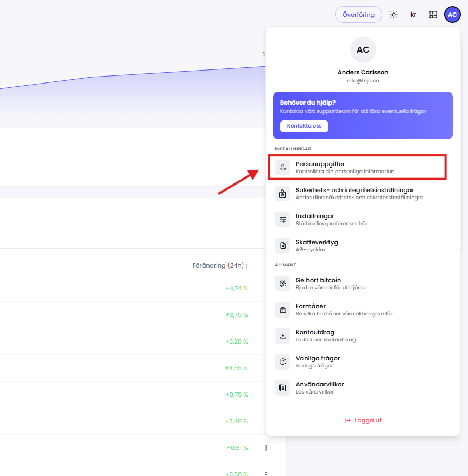Click the +4,74 % change value
The height and width of the screenshot is (476, 468).
(237, 288)
